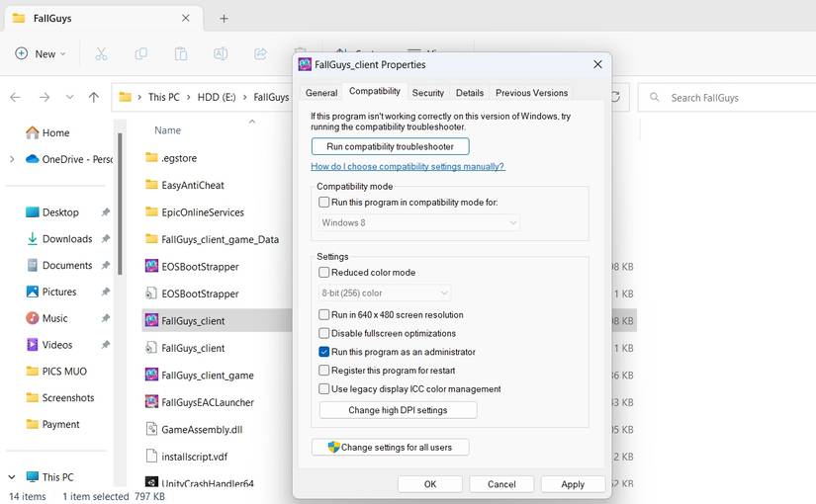
Task: Click Apply in Properties dialog
Action: 573,484
